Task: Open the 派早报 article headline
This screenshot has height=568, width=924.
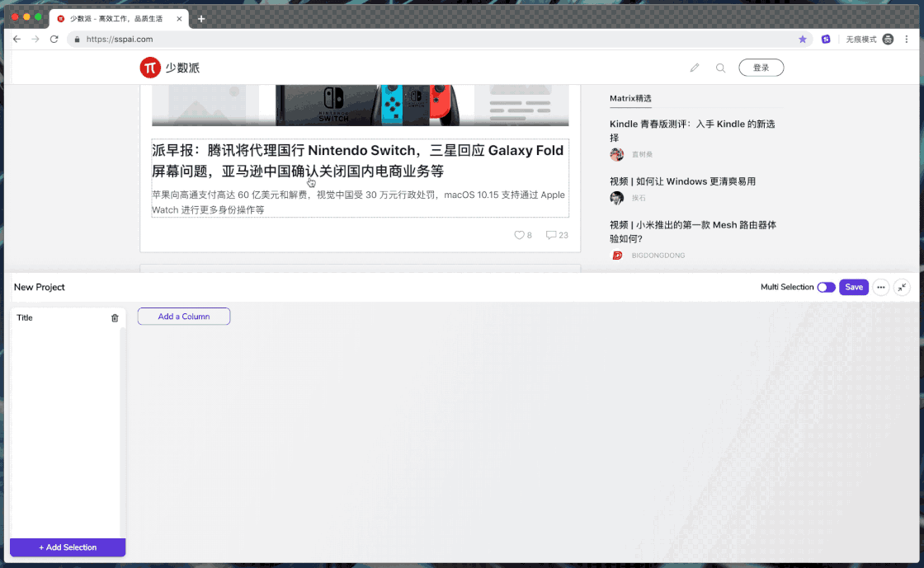Action: point(358,161)
